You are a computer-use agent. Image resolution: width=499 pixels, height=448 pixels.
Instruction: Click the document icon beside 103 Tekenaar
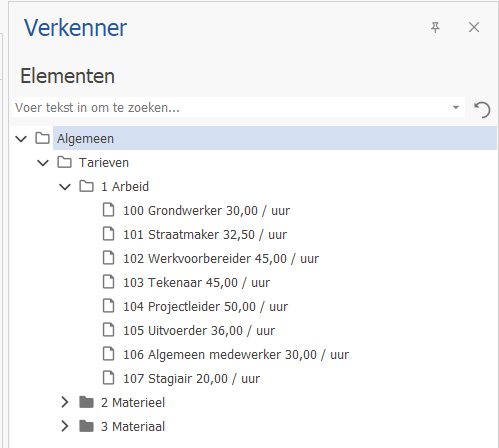click(108, 282)
